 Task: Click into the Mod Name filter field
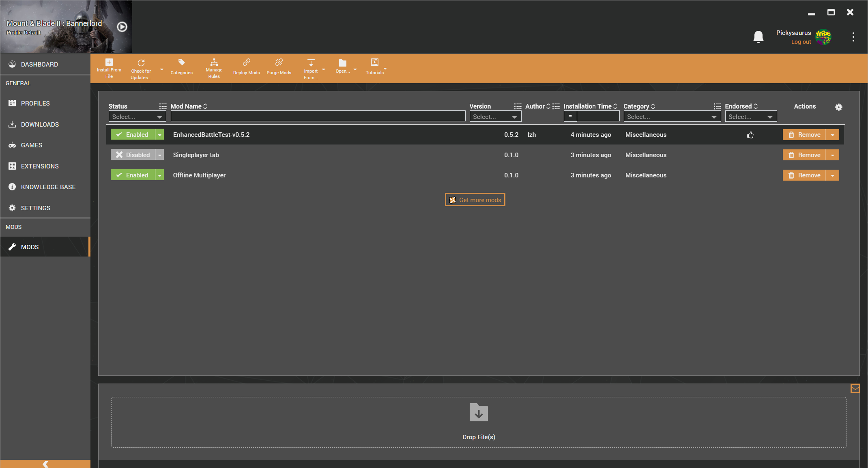318,116
